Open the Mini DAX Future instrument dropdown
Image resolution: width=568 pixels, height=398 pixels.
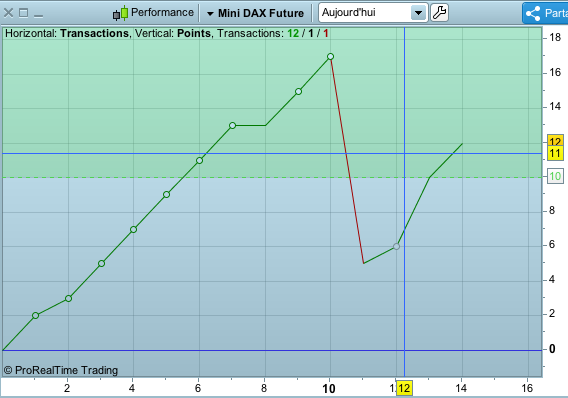(255, 13)
